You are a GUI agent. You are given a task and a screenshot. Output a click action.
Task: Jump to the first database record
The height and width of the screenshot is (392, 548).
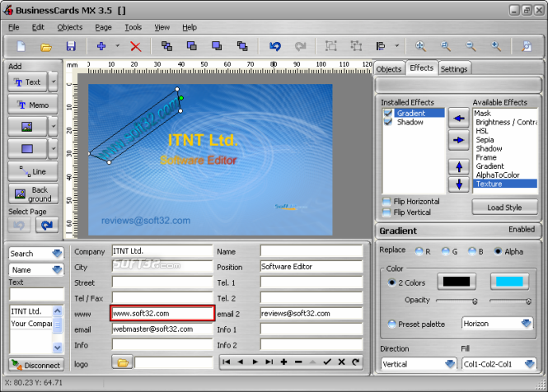pyautogui.click(x=226, y=362)
